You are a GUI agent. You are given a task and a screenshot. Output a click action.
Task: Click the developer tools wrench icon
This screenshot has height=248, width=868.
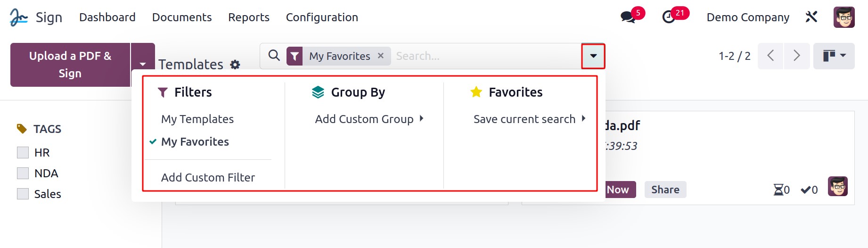click(811, 17)
